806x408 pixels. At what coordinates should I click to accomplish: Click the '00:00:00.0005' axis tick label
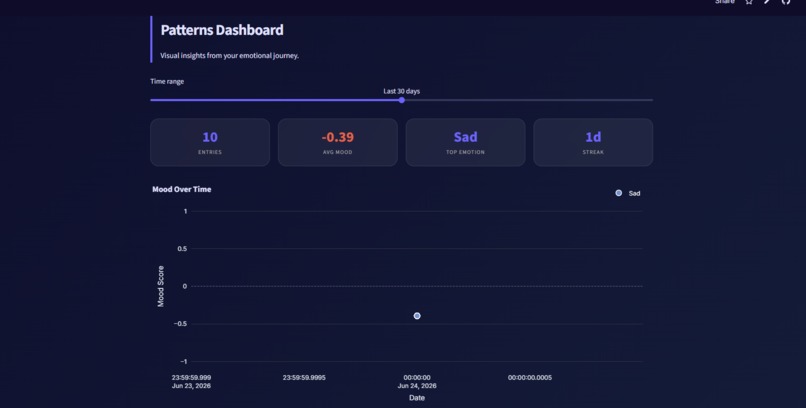pyautogui.click(x=530, y=378)
